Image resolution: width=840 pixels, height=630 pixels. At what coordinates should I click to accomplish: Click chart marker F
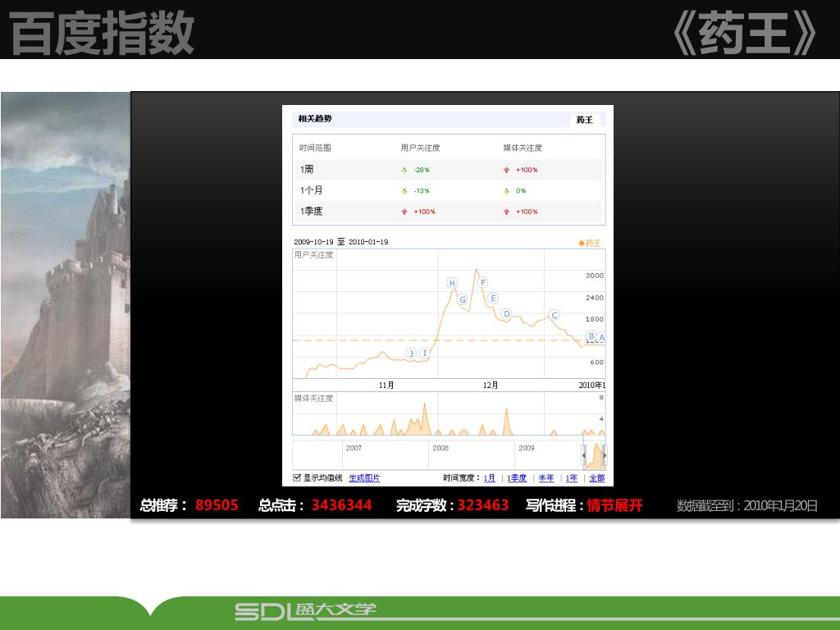[x=482, y=282]
